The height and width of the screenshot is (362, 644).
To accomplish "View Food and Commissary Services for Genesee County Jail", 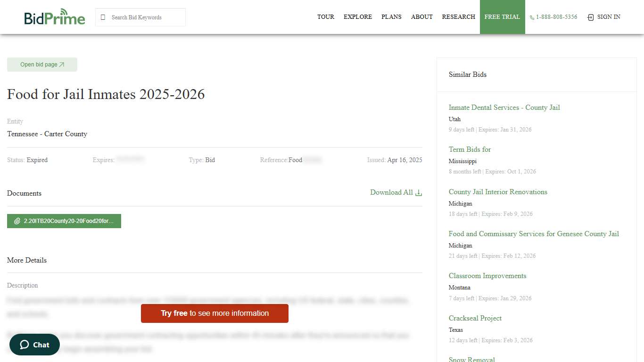I will pos(534,234).
